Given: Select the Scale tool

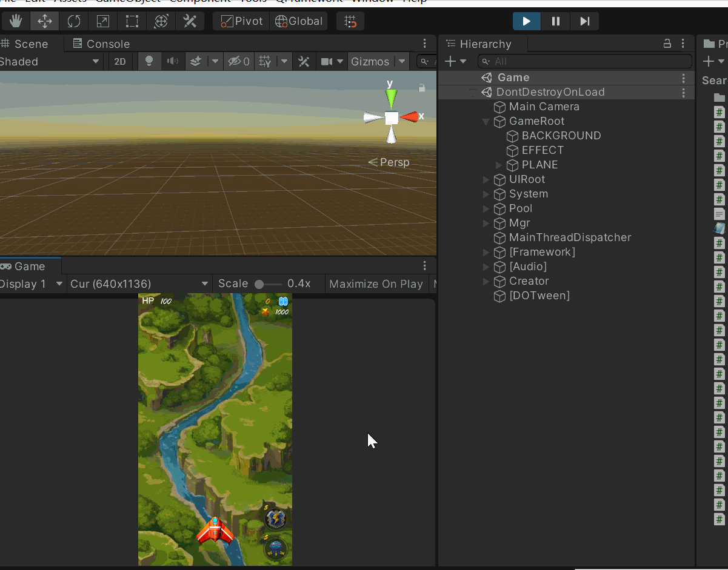Looking at the screenshot, I should [x=103, y=21].
